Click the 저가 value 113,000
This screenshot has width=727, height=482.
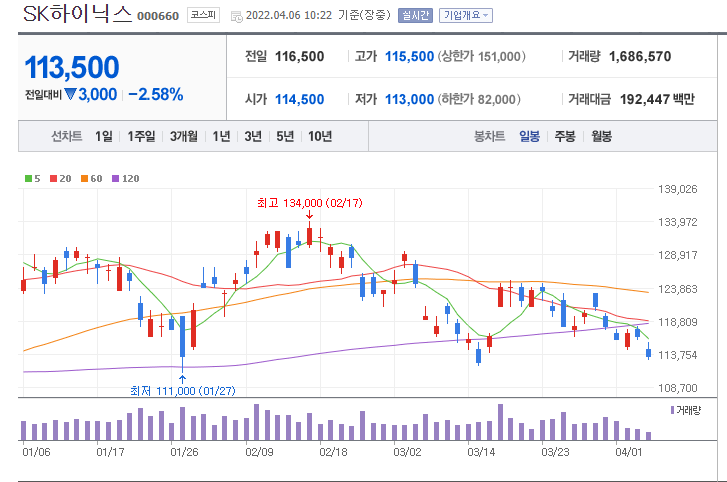409,99
